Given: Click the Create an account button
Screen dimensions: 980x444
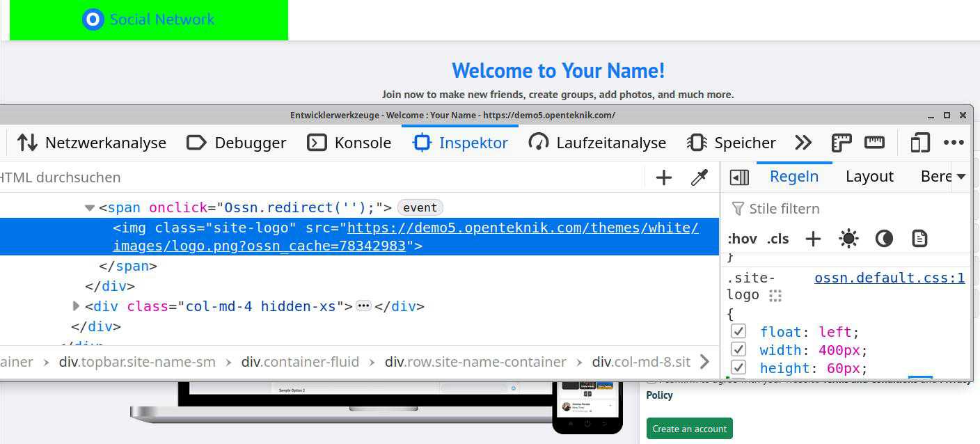Looking at the screenshot, I should (689, 429).
